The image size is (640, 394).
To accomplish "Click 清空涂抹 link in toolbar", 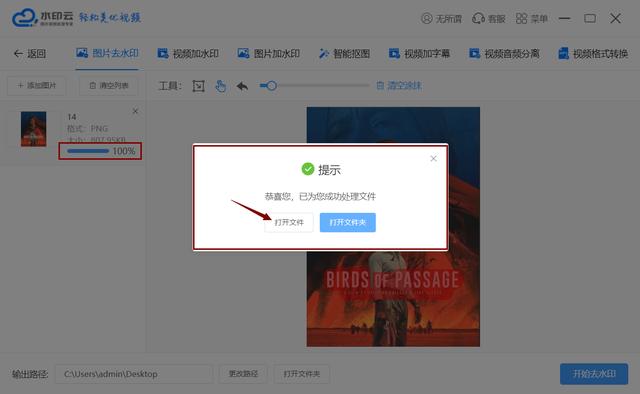I will 399,86.
